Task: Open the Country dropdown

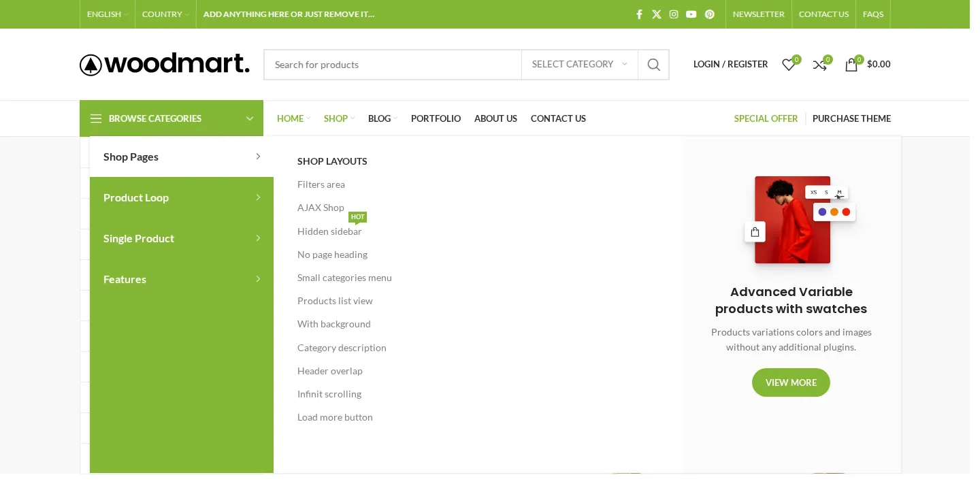Action: point(165,14)
